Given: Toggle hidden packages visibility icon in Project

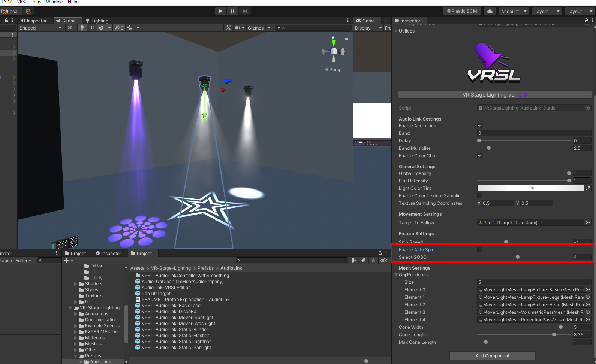Looking at the screenshot, I should [x=384, y=260].
